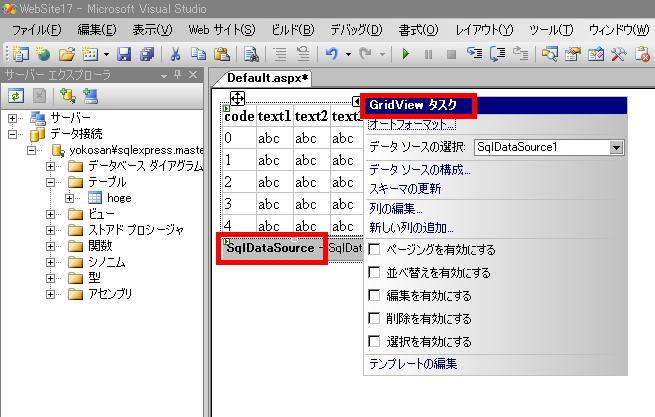
Task: Open the Object Browser toolbar icon
Action: (596, 54)
